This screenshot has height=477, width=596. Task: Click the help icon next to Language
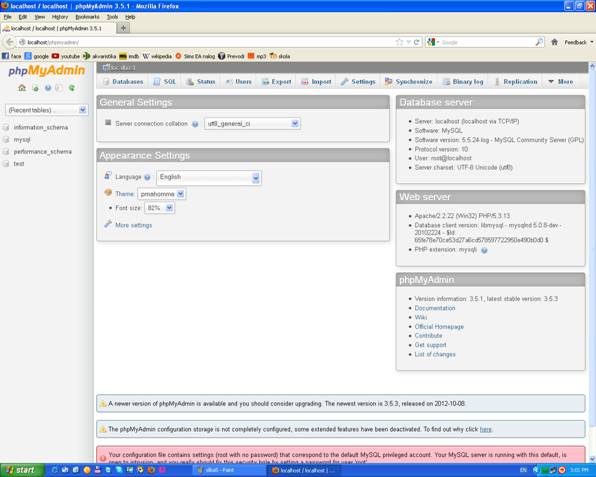coord(147,177)
